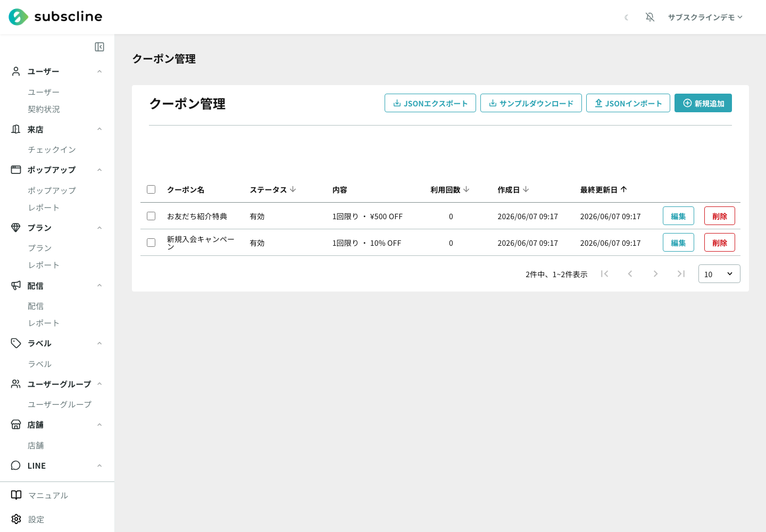Image resolution: width=766 pixels, height=532 pixels.
Task: Click the プラン diamond icon
Action: pyautogui.click(x=16, y=228)
